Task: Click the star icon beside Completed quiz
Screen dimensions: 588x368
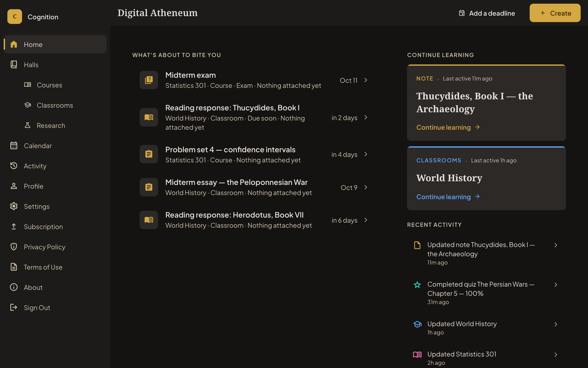Action: click(417, 285)
